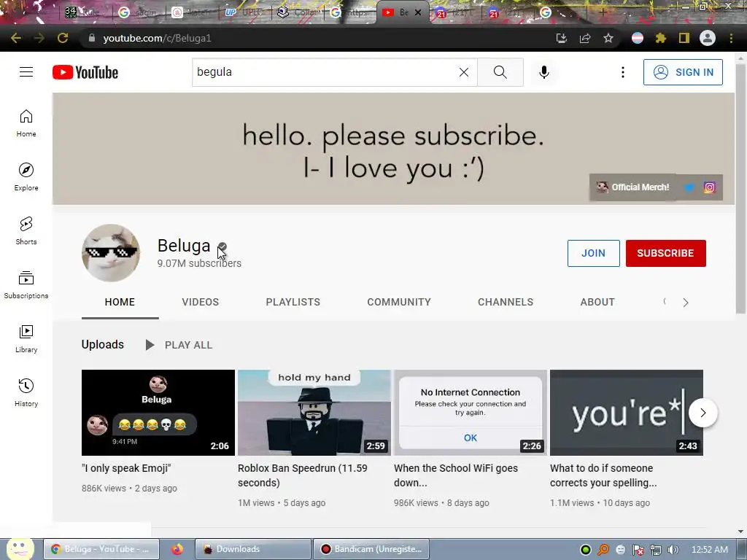Image resolution: width=747 pixels, height=560 pixels.
Task: Click the SIGN IN button
Action: 683,72
